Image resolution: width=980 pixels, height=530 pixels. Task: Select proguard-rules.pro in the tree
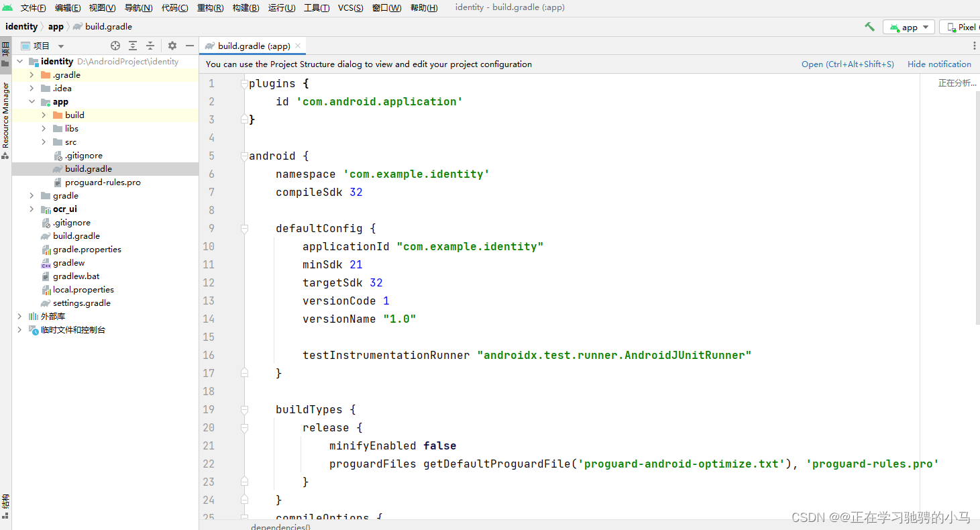tap(103, 182)
